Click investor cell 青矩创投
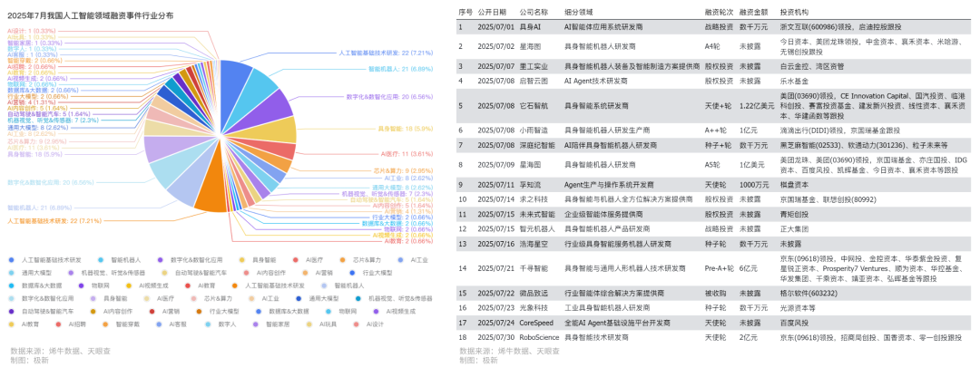 (794, 214)
